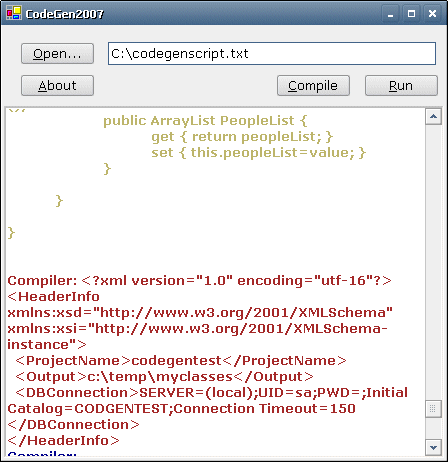Screen dimensions: 448x462
Task: Minimize the CodeGen2007 window
Action: [x=390, y=14]
